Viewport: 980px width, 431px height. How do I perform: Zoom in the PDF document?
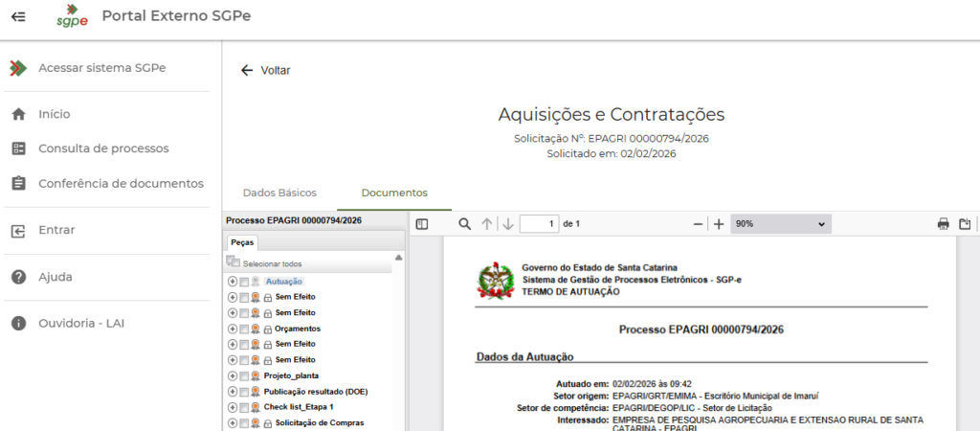click(x=719, y=223)
